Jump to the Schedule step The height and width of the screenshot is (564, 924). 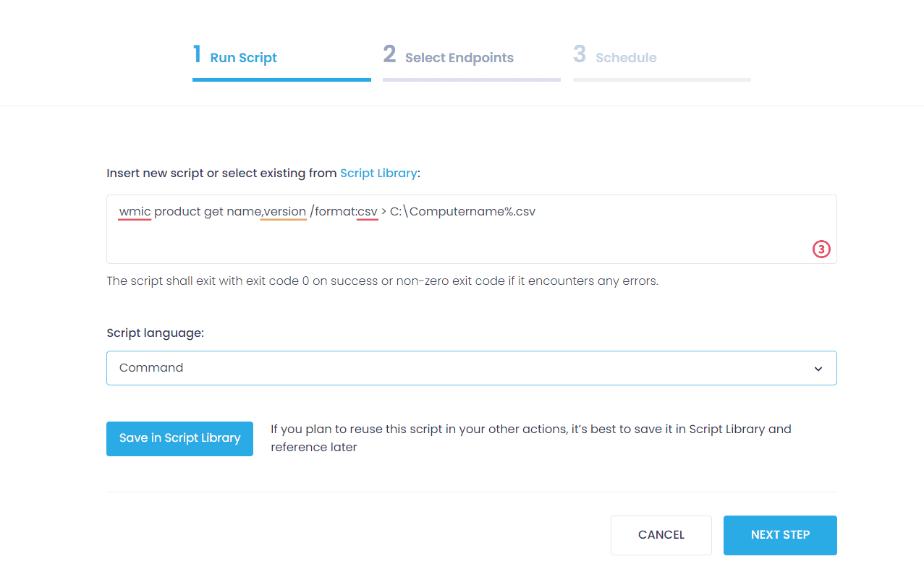(627, 58)
